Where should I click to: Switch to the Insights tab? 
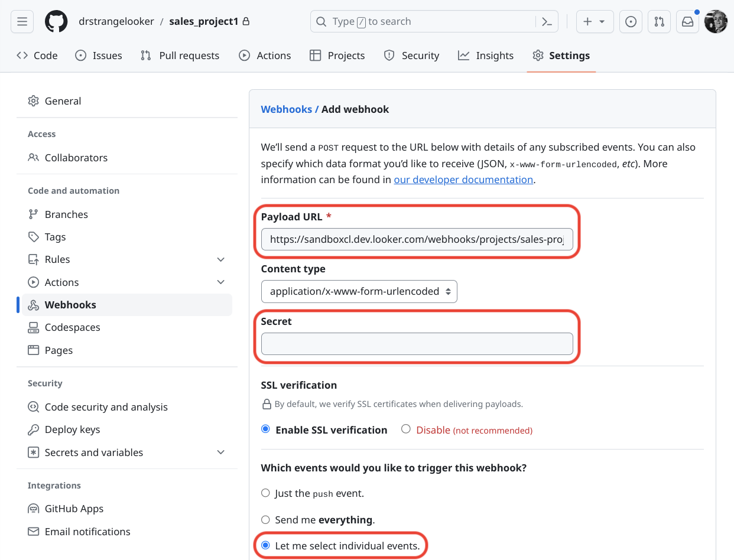tap(485, 55)
